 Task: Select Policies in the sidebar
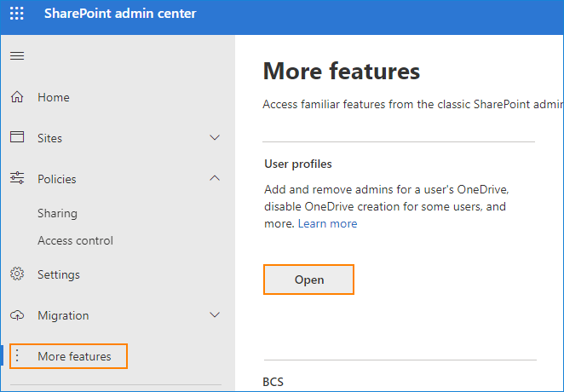tap(57, 179)
